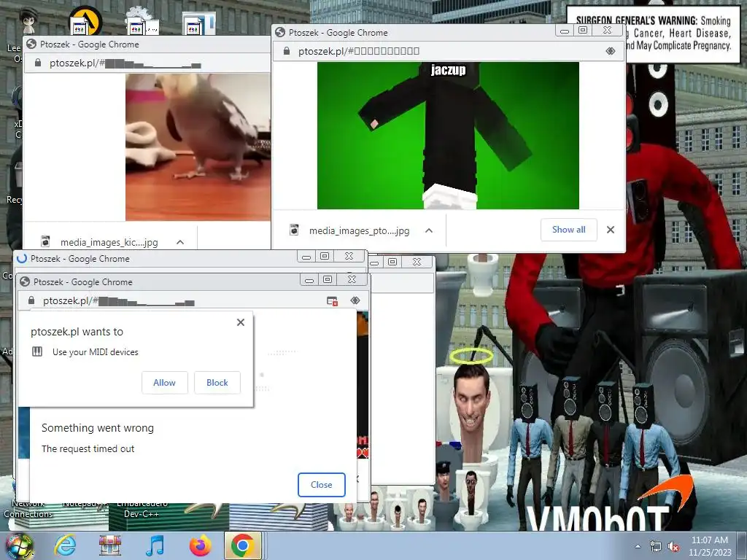
Task: Click network icon in system tray
Action: coord(656,547)
